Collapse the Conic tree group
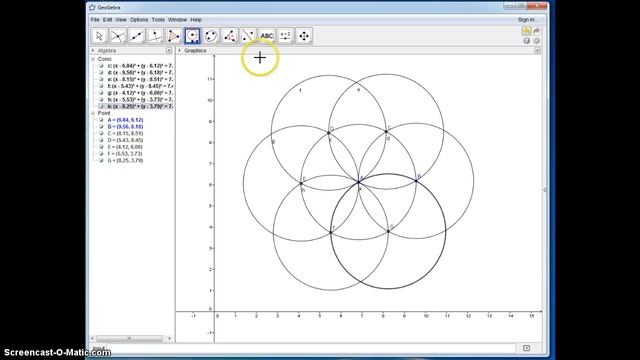Screen dimensions: 640x360 click(93, 59)
